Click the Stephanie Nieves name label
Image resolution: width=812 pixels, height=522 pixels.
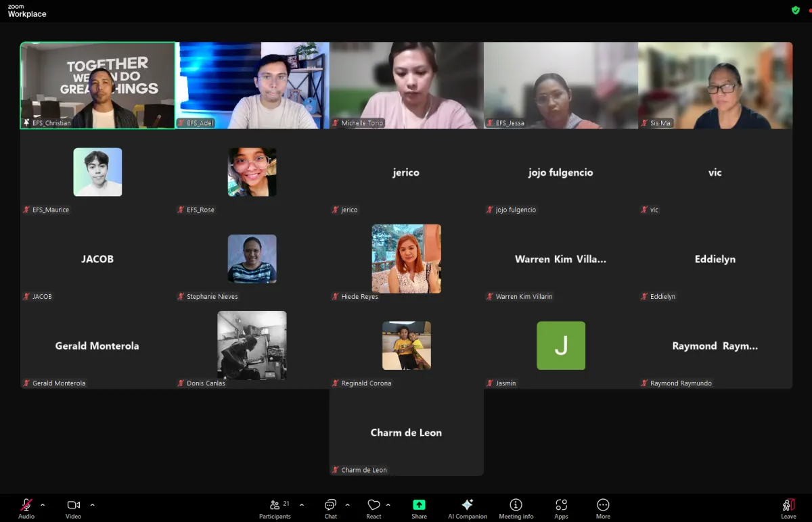212,296
